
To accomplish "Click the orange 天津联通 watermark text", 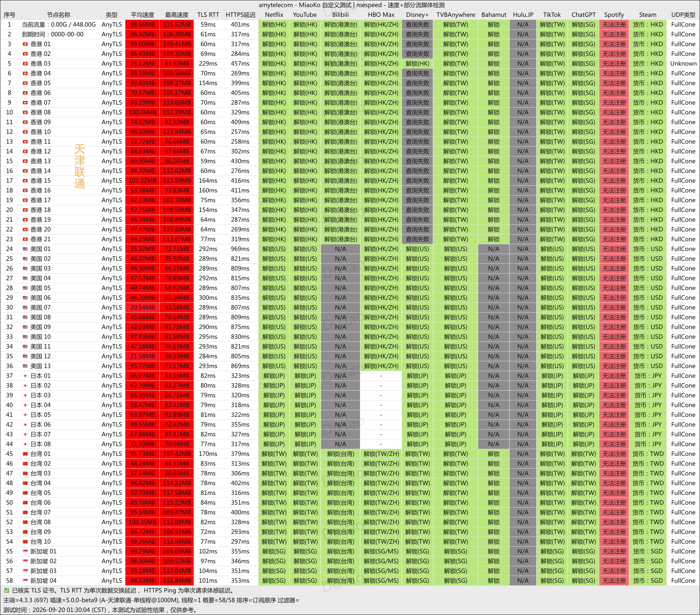I will (x=79, y=166).
